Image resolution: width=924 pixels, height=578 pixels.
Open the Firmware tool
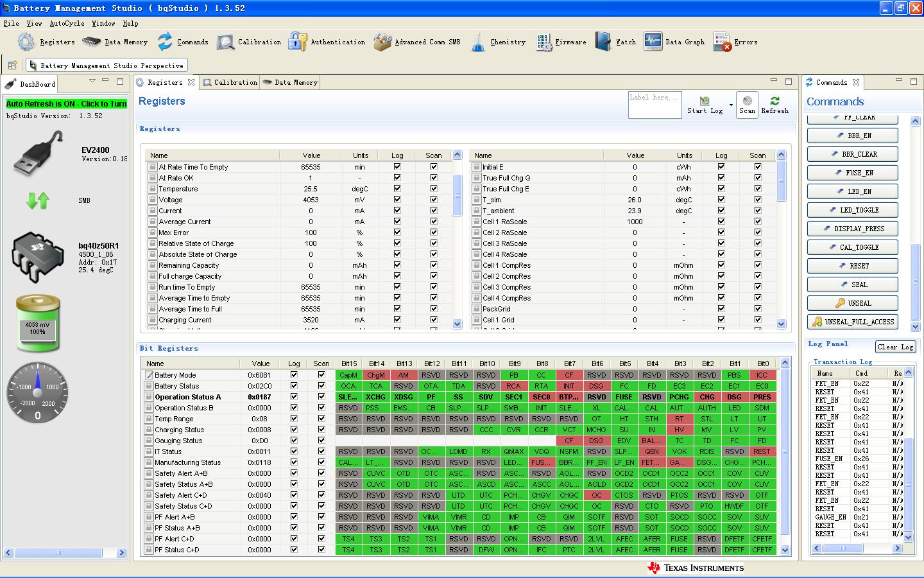543,42
